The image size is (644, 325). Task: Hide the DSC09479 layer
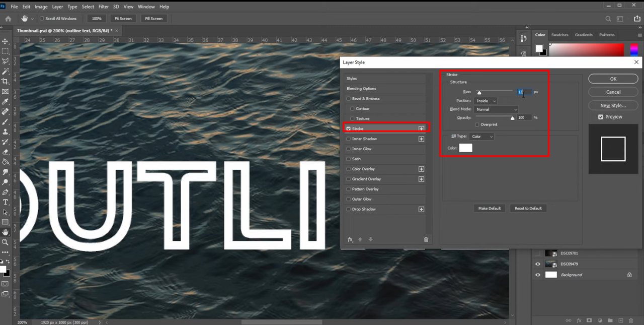point(538,264)
